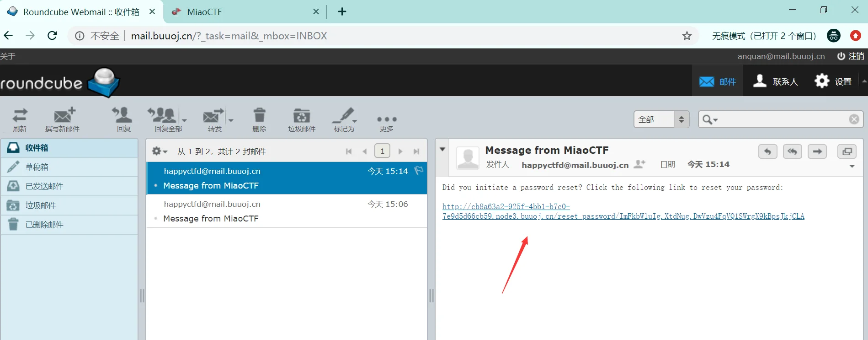Clear search with the reset X icon
The width and height of the screenshot is (868, 340).
[x=854, y=119]
